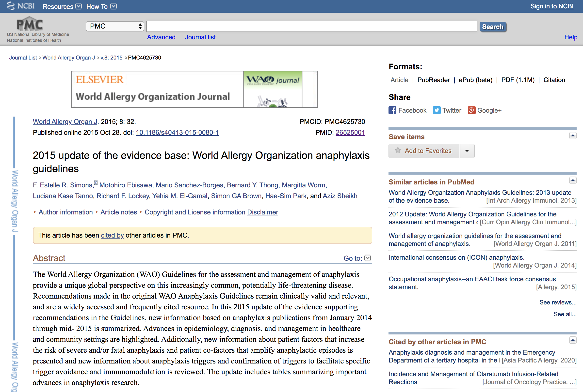
Task: Open Occupational anaphylaxis EAACI task force article
Action: tap(472, 283)
